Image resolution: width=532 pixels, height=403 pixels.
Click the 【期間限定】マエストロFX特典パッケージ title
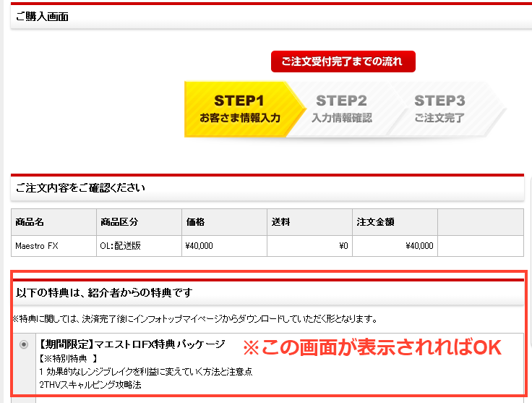coord(132,344)
